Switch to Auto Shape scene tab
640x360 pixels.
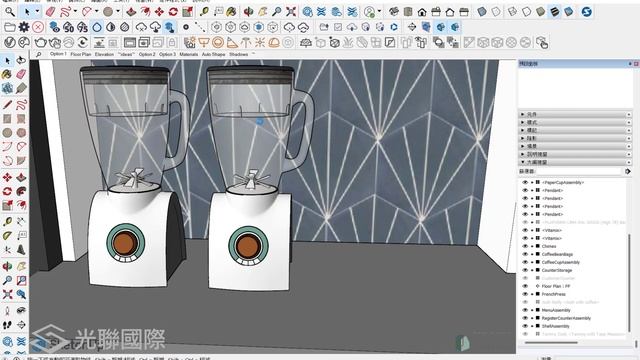pos(213,54)
